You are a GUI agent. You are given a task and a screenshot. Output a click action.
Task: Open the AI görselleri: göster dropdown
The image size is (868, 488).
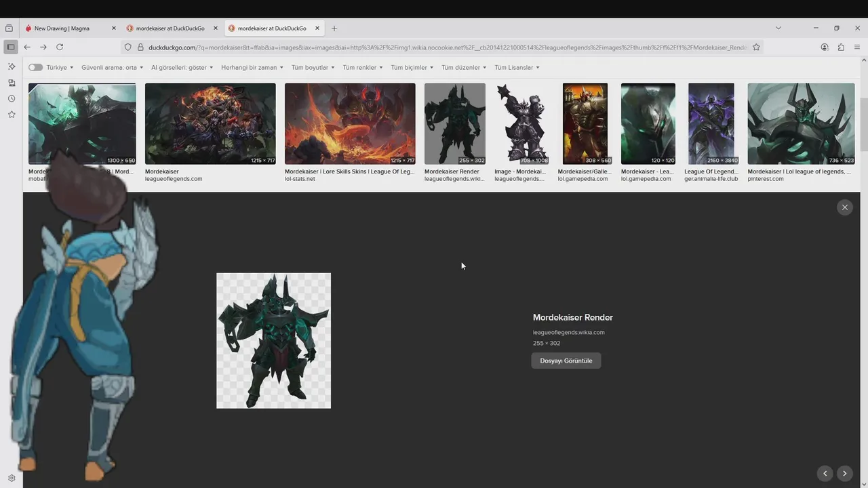182,68
